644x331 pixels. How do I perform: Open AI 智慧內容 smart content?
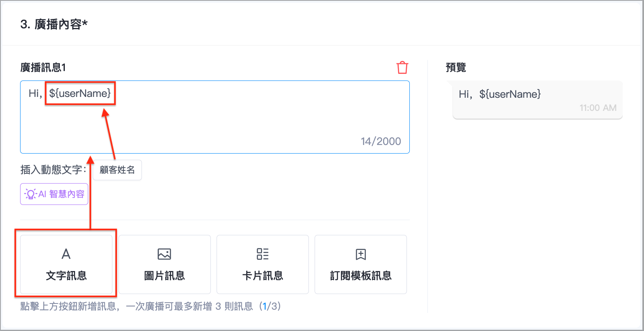point(54,194)
